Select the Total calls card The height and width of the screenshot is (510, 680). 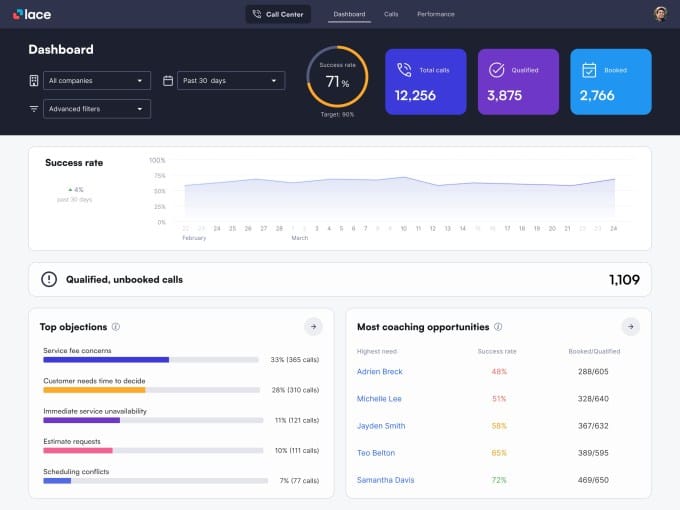(x=425, y=82)
